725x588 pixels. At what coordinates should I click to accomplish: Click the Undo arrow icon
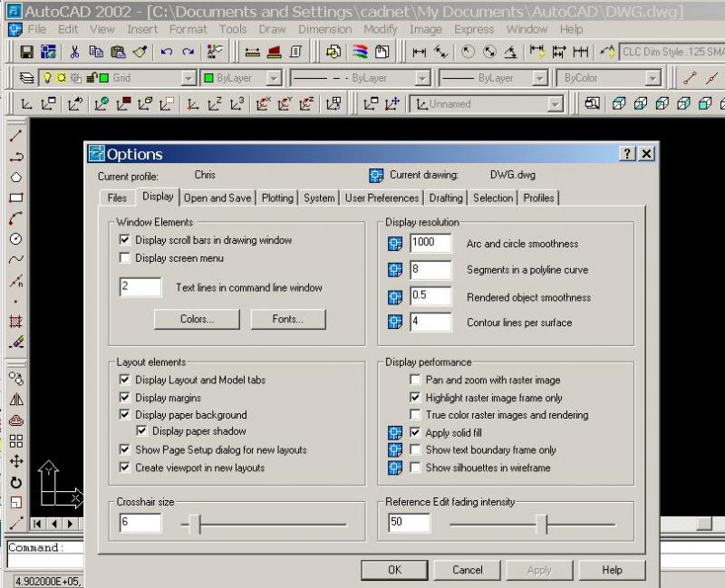click(x=167, y=52)
